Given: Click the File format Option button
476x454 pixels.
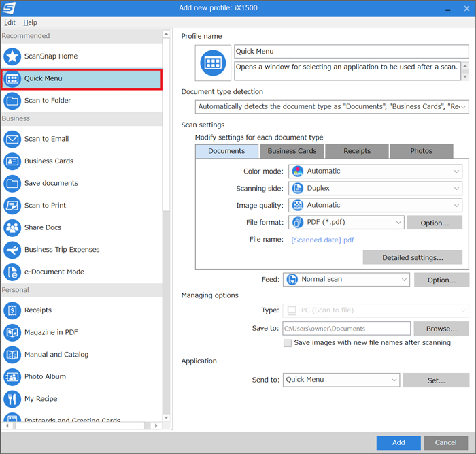Looking at the screenshot, I should (x=435, y=223).
